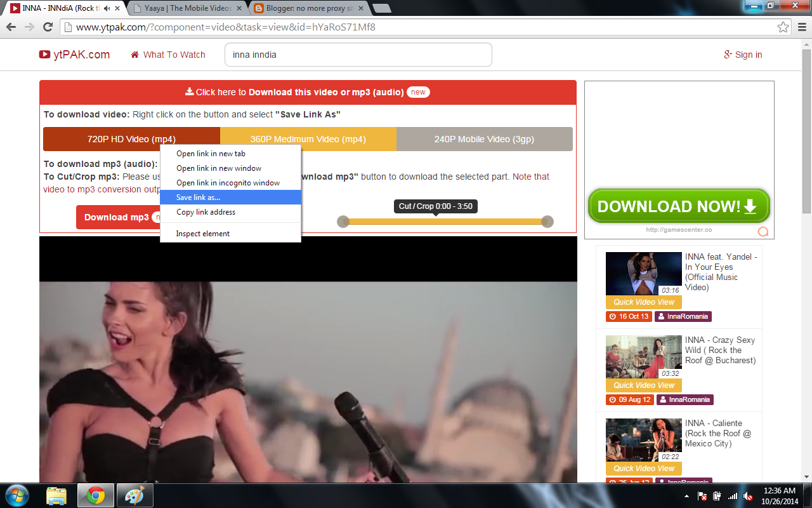Close the Blogger tab
The height and width of the screenshot is (508, 812).
click(x=360, y=8)
